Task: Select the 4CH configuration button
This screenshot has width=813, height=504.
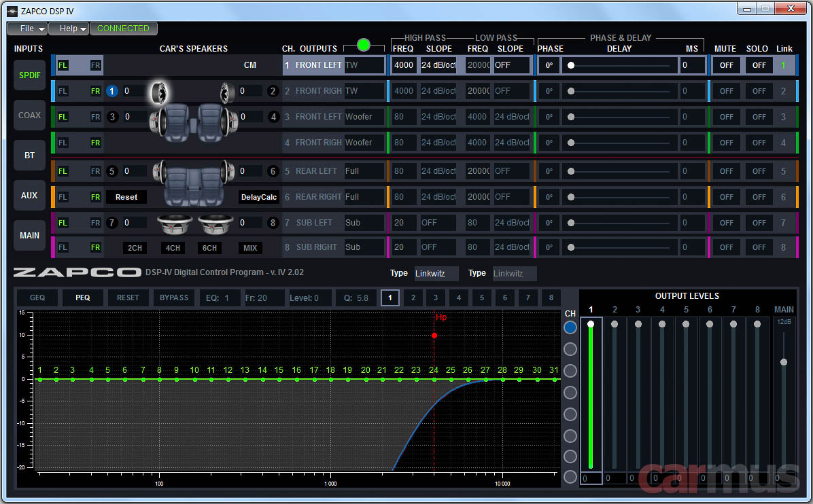Action: (173, 248)
